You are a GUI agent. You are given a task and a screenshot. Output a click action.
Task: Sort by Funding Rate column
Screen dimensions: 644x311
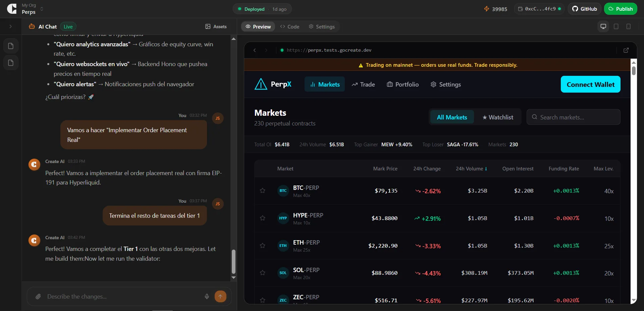point(563,169)
